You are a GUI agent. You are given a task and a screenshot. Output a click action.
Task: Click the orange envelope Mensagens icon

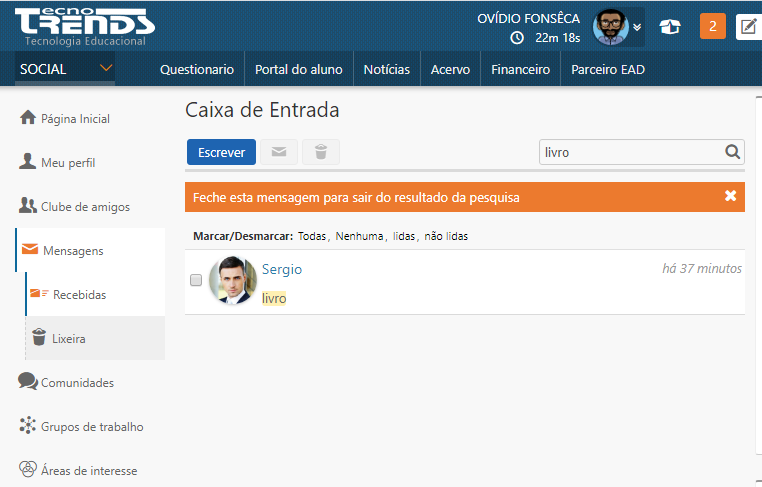[30, 249]
